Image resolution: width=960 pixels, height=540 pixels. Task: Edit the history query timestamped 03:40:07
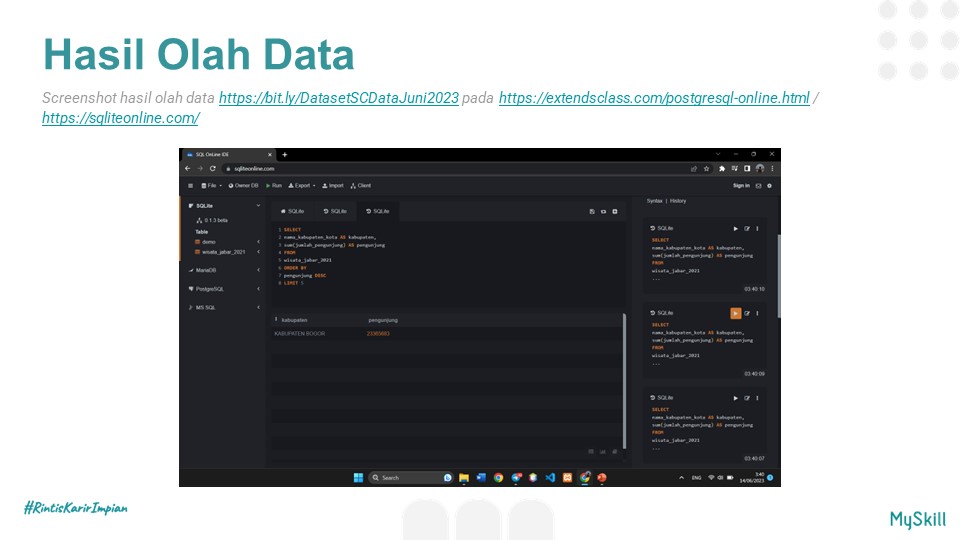[747, 398]
